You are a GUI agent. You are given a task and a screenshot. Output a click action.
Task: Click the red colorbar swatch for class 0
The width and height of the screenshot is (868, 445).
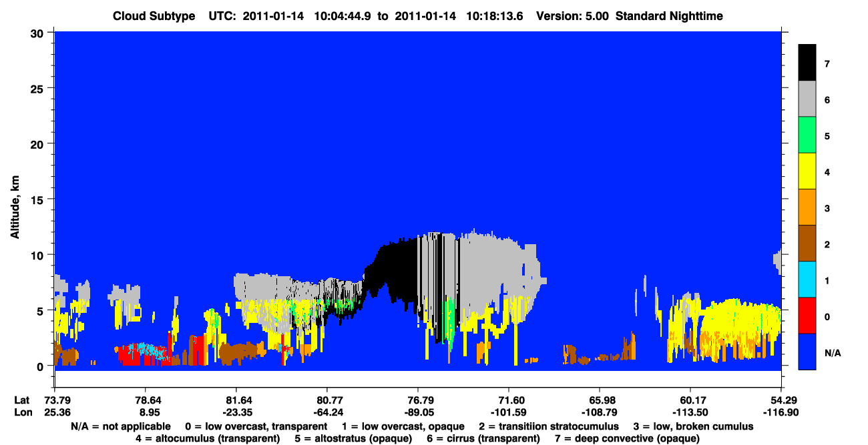pyautogui.click(x=807, y=315)
